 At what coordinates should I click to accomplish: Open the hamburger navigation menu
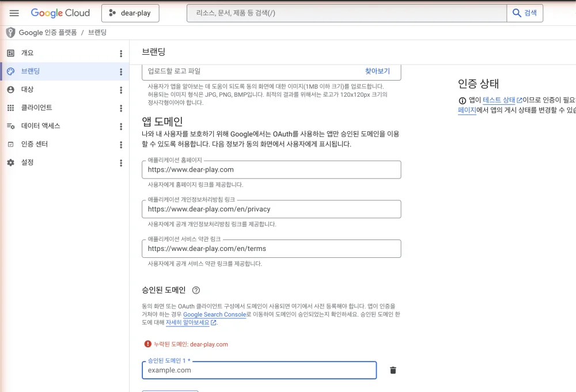tap(14, 13)
